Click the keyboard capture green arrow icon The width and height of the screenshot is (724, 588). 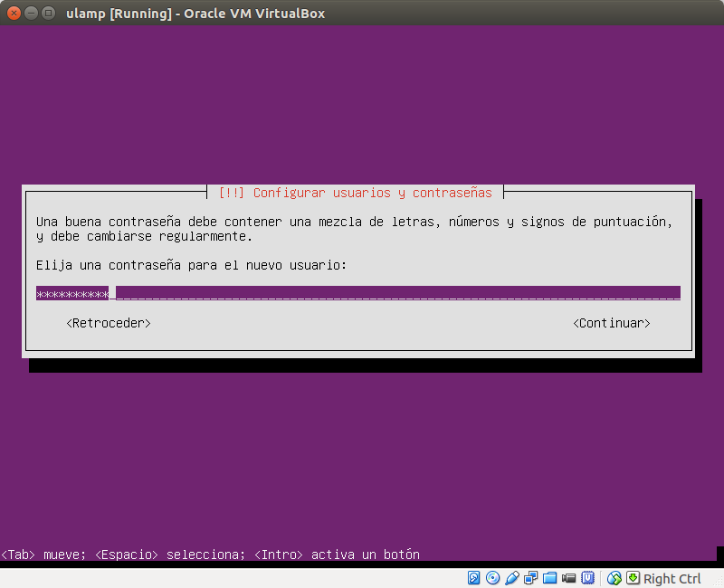(634, 578)
